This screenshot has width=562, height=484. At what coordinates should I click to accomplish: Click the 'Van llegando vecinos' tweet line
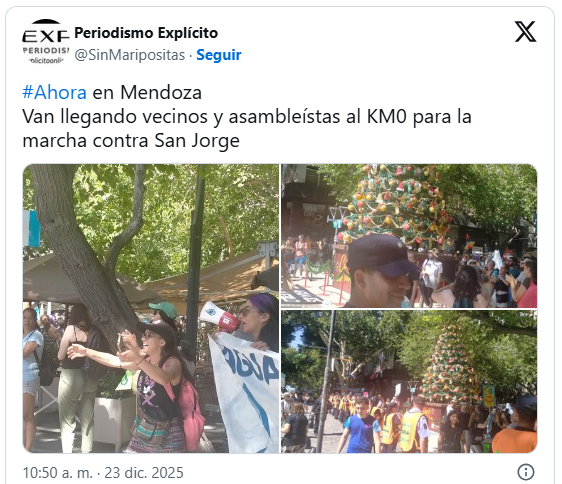point(247,117)
